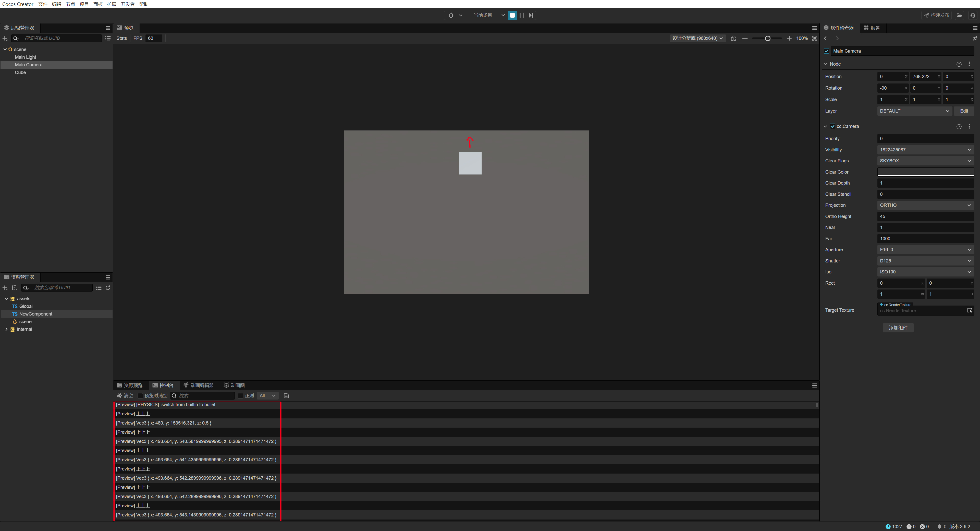Open the hierarchy panel hamburger menu

[x=108, y=28]
